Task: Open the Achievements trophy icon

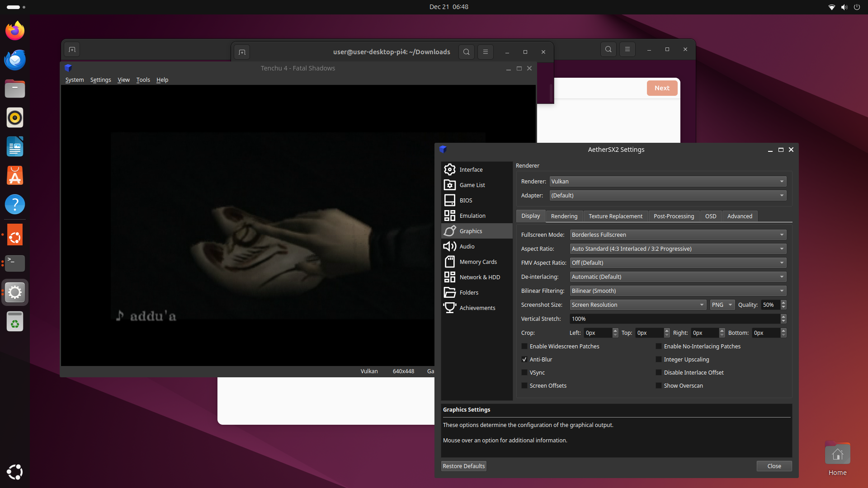Action: point(449,308)
